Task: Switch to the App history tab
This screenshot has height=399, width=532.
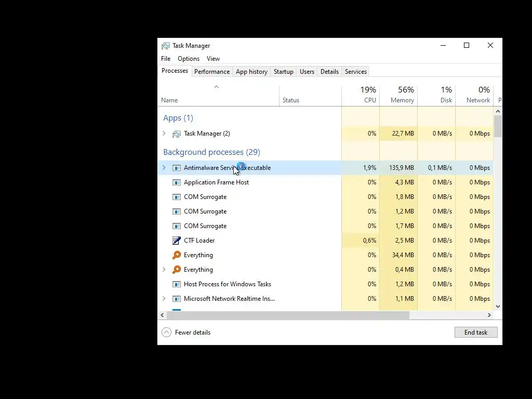Action: tap(251, 72)
